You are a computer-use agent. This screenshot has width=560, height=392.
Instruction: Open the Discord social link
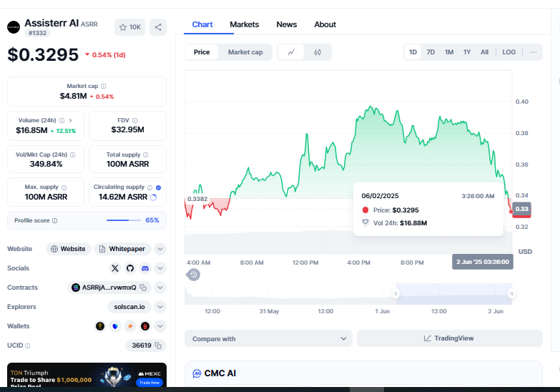coord(145,268)
